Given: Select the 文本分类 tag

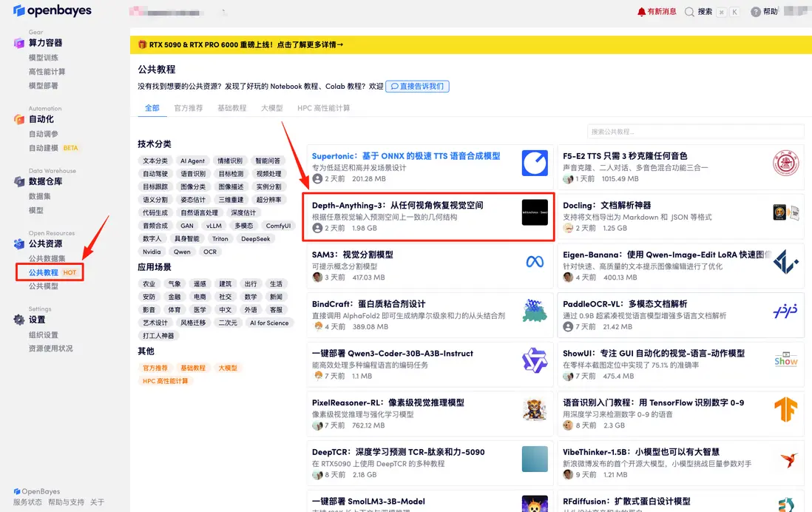Looking at the screenshot, I should tap(155, 161).
